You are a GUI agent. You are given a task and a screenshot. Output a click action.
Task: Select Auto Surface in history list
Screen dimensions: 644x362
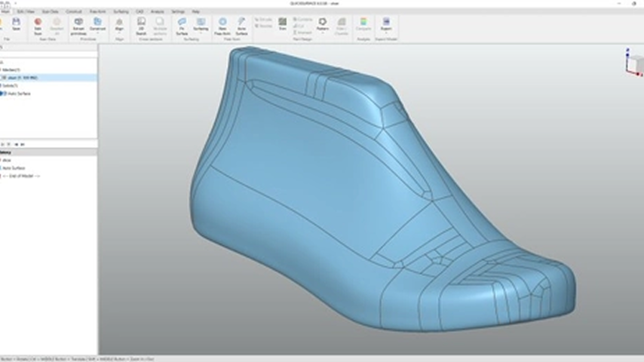(x=14, y=167)
